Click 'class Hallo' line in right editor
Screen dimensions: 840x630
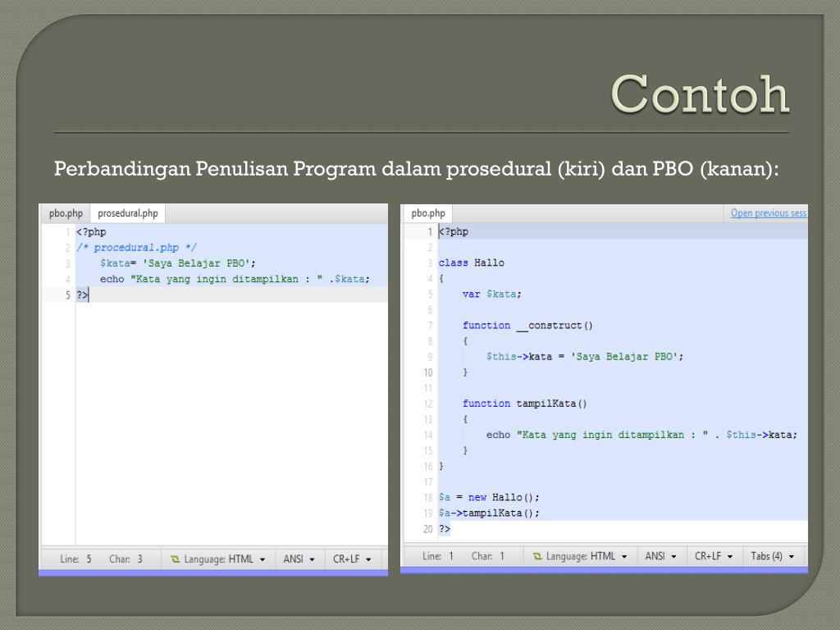[472, 262]
